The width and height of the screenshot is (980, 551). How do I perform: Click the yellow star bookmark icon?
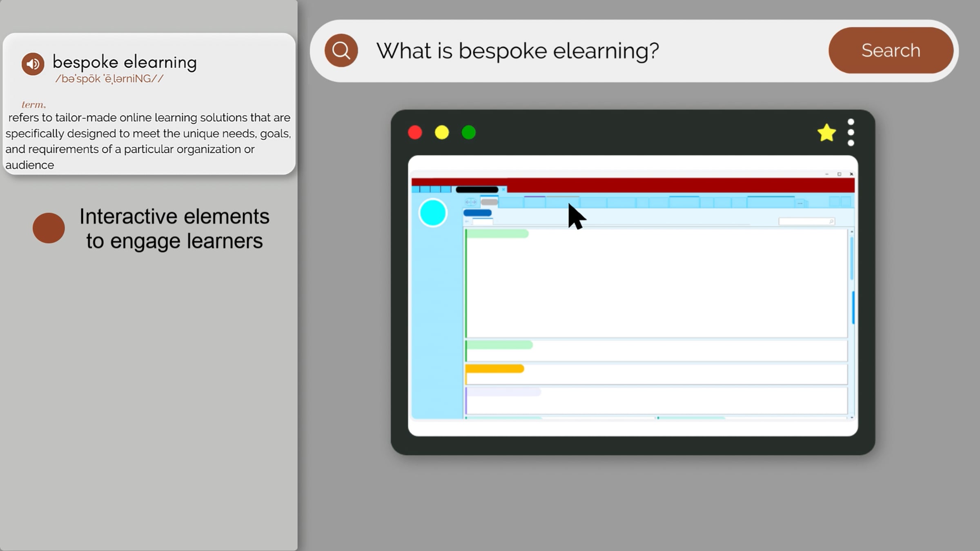click(826, 133)
